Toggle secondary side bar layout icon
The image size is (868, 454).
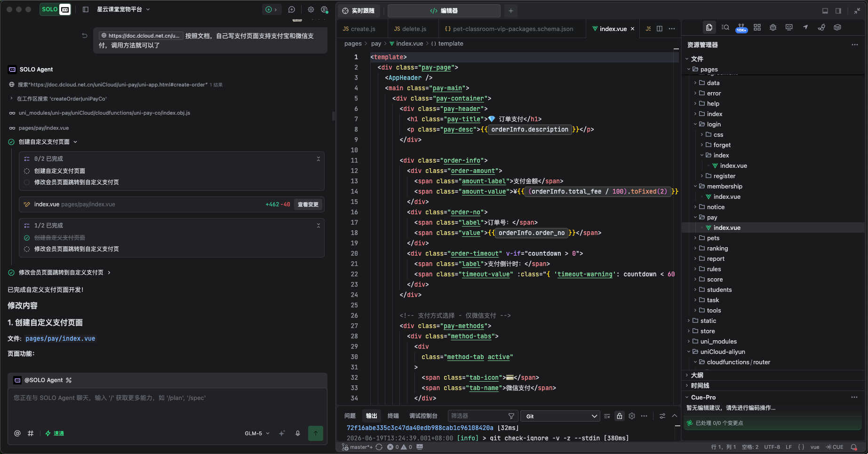838,10
